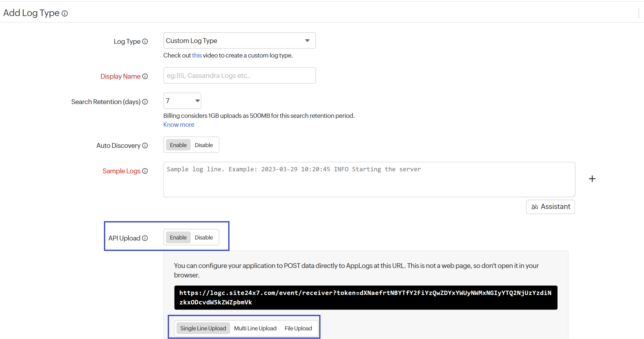Enable API Upload
Viewport: 644px width, 339px height.
point(178,237)
